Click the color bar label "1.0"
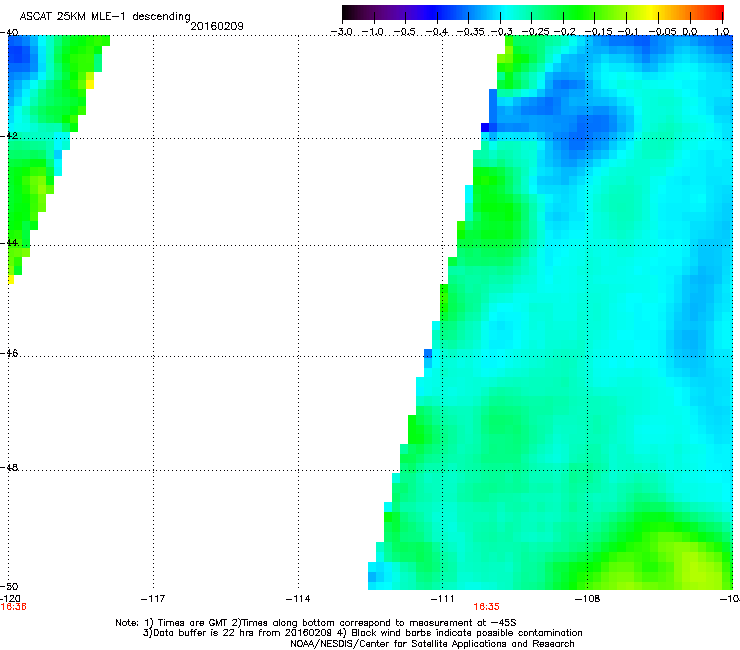The height and width of the screenshot is (650, 740). coord(722,32)
